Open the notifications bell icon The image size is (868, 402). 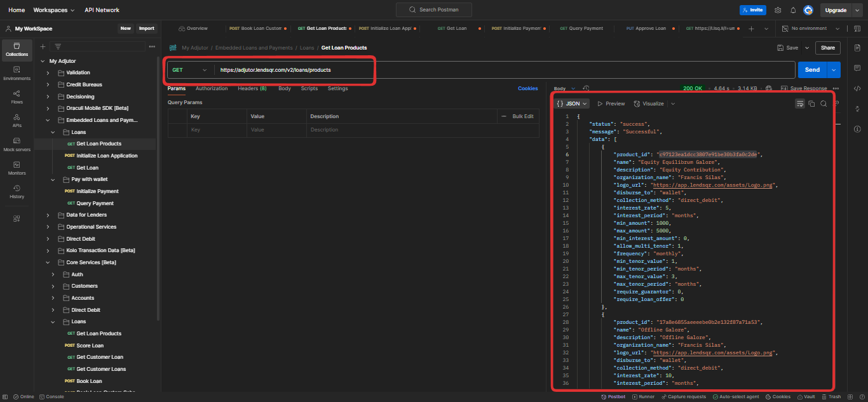[793, 10]
